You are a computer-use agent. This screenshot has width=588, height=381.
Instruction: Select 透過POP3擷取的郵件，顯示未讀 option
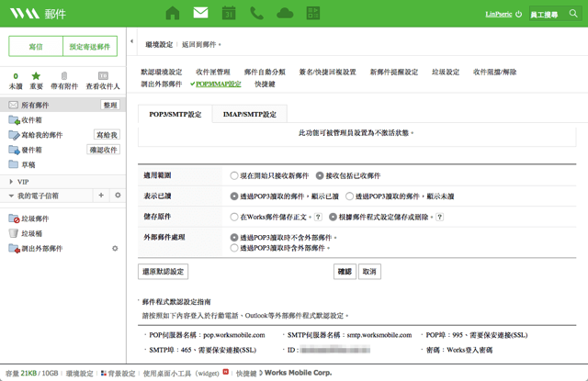[350, 196]
